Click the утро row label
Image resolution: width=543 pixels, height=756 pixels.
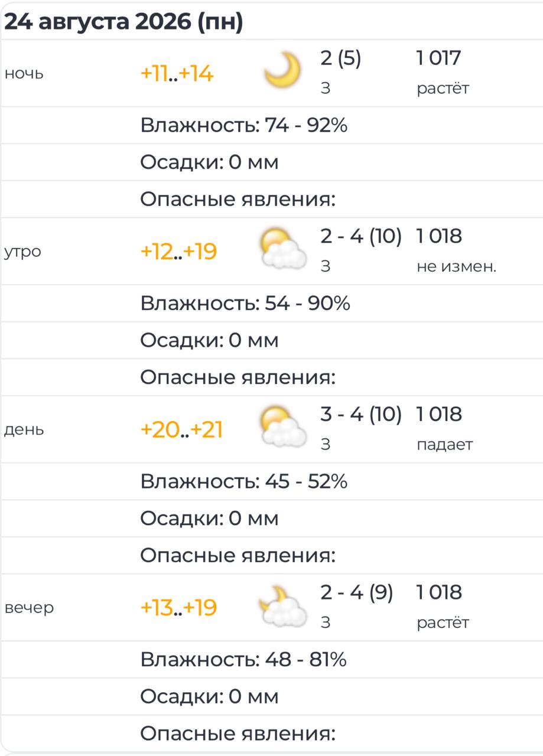point(22,253)
